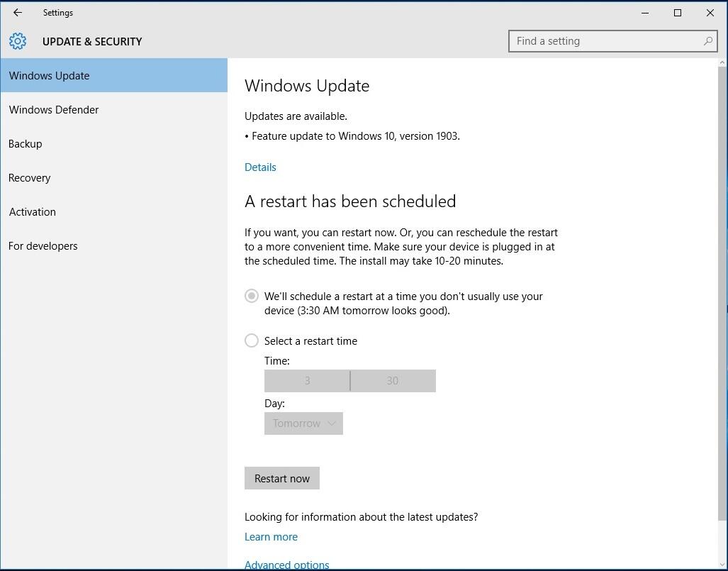Open the Learn more link
The image size is (728, 571).
(x=271, y=537)
